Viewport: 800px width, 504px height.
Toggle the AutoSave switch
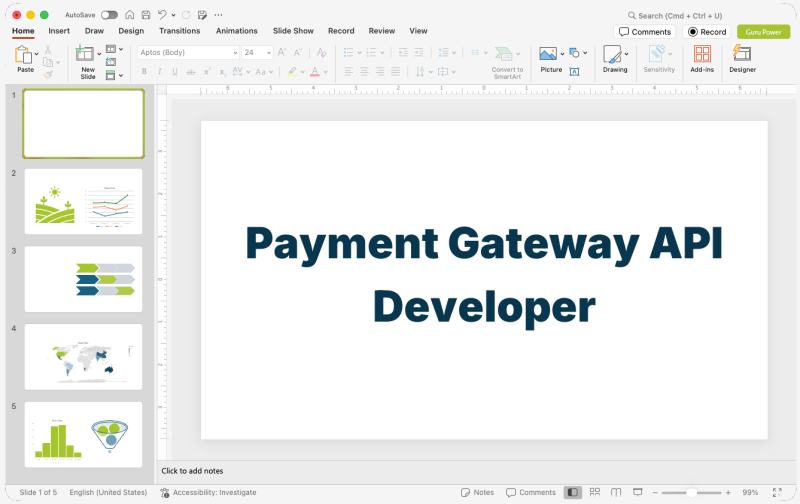(x=109, y=15)
